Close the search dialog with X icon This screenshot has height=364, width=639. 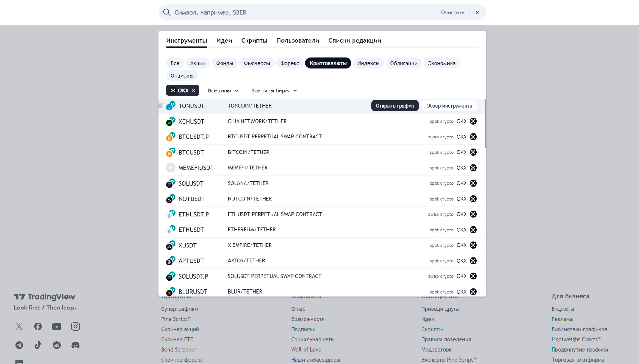(477, 12)
